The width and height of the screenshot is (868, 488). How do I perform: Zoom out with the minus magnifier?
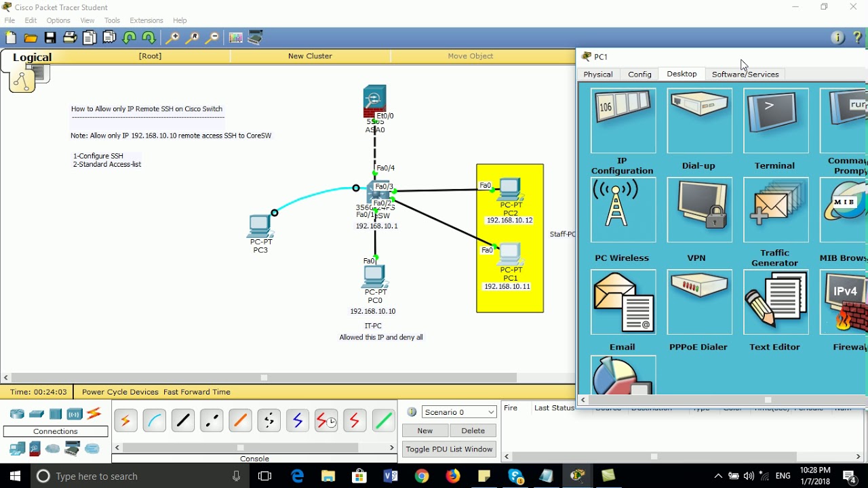click(x=212, y=38)
